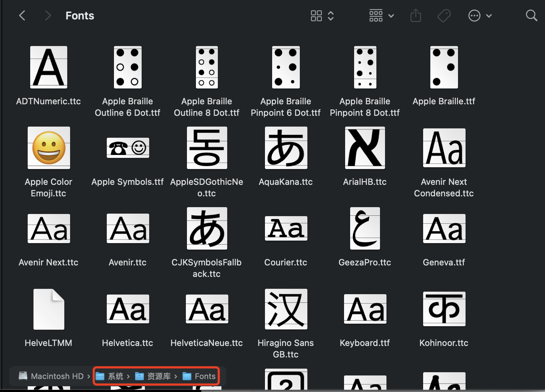The width and height of the screenshot is (545, 392).
Task: Select the Avenir Next.ttc icon
Action: (x=49, y=228)
